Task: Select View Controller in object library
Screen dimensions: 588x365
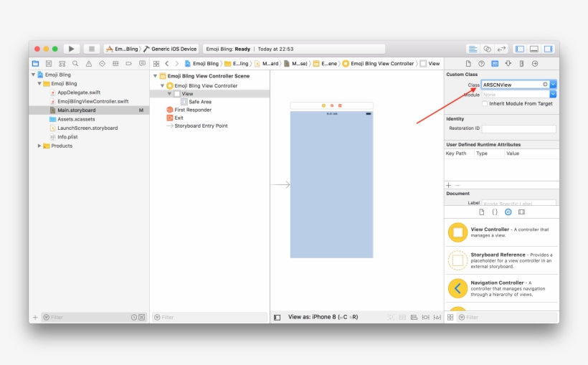Action: pyautogui.click(x=501, y=232)
